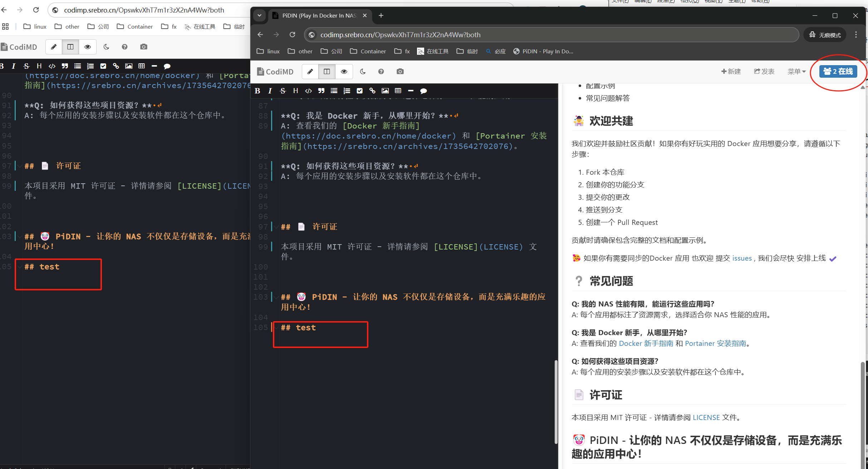Click the 发表 publish button
This screenshot has width=868, height=469.
pos(764,72)
